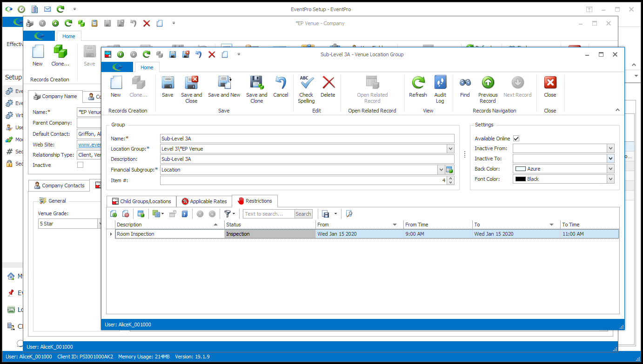Image resolution: width=643 pixels, height=364 pixels.
Task: Open the Customize Quick Access Toolbar dropdown in the Sub-Level 3A window
Action: click(239, 54)
